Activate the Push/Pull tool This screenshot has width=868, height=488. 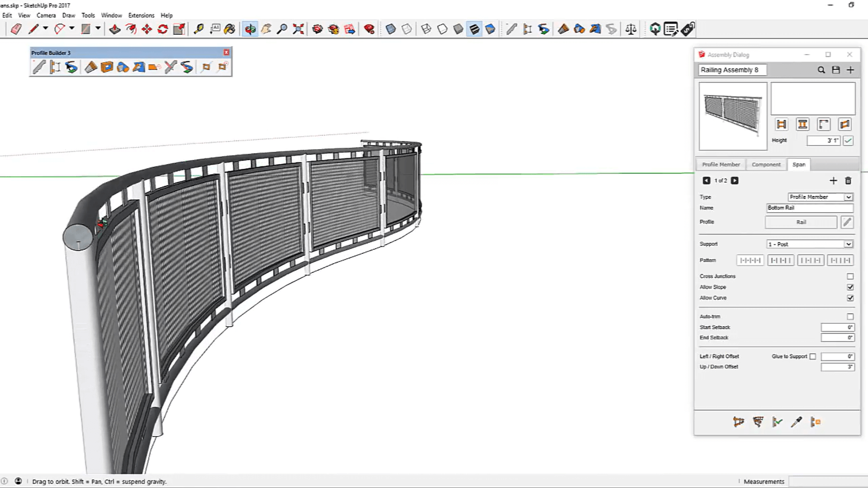pos(114,29)
